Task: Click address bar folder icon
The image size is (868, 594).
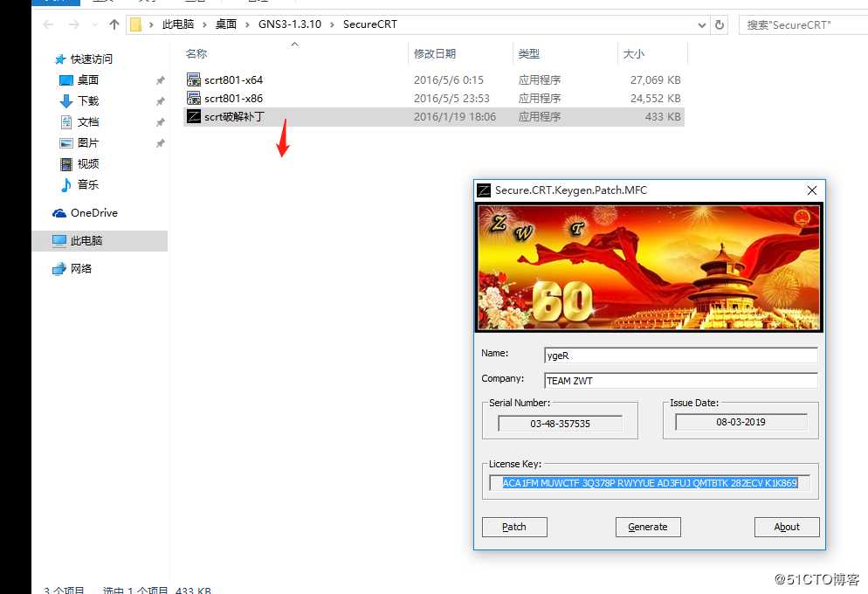Action: pos(135,24)
